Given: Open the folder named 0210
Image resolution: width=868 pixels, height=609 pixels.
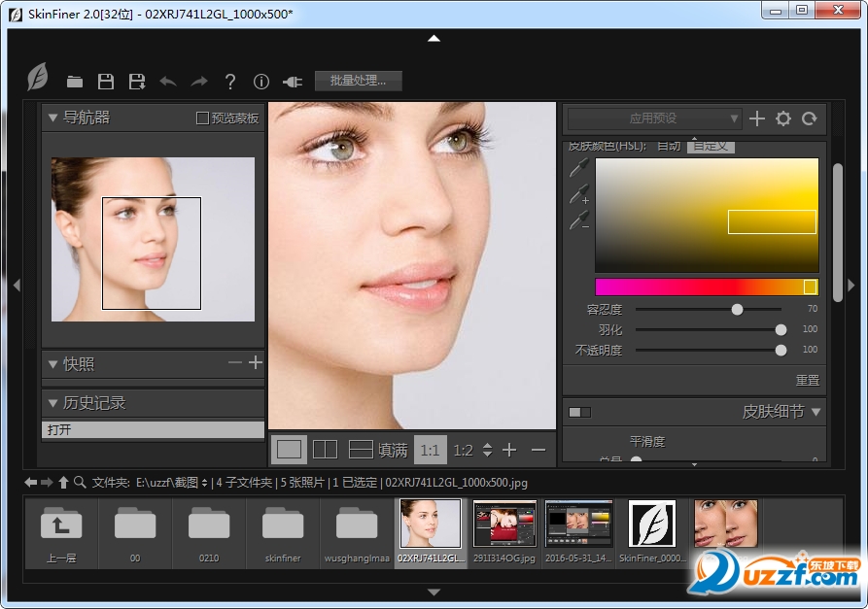Looking at the screenshot, I should 209,533.
